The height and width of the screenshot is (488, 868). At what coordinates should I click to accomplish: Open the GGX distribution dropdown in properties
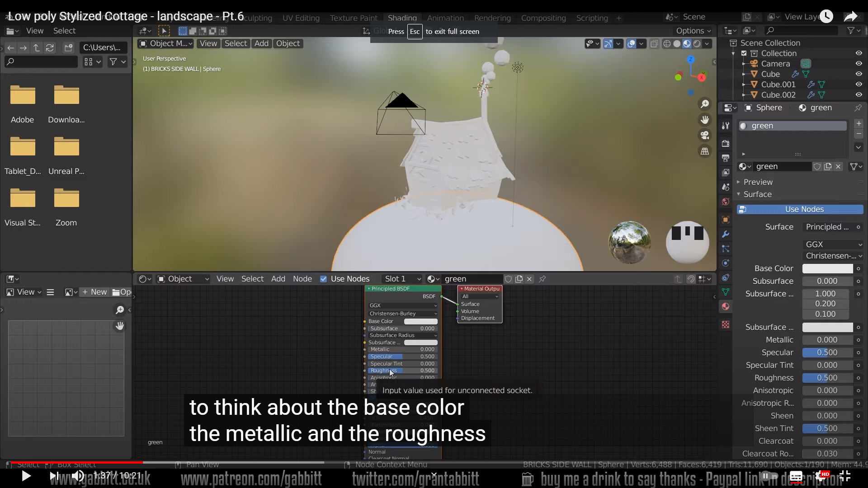tap(833, 244)
